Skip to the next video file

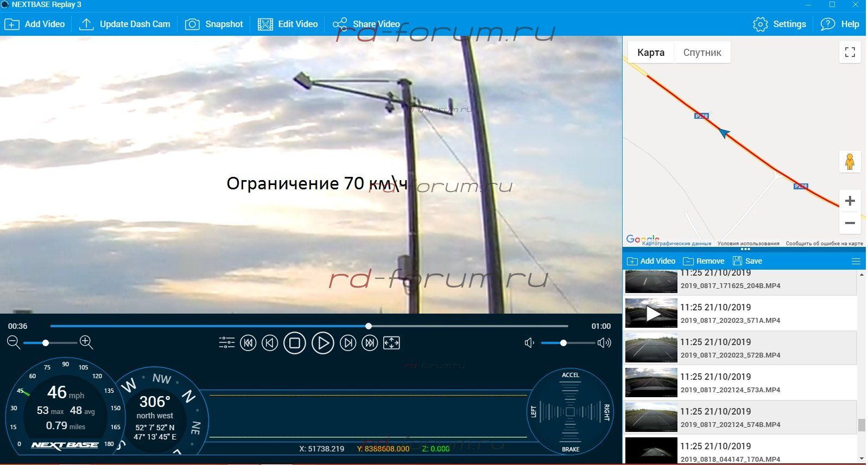(x=370, y=343)
